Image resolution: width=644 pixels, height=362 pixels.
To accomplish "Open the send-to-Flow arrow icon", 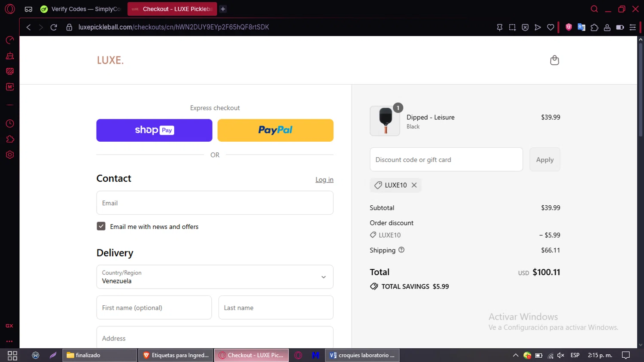I will [x=538, y=27].
